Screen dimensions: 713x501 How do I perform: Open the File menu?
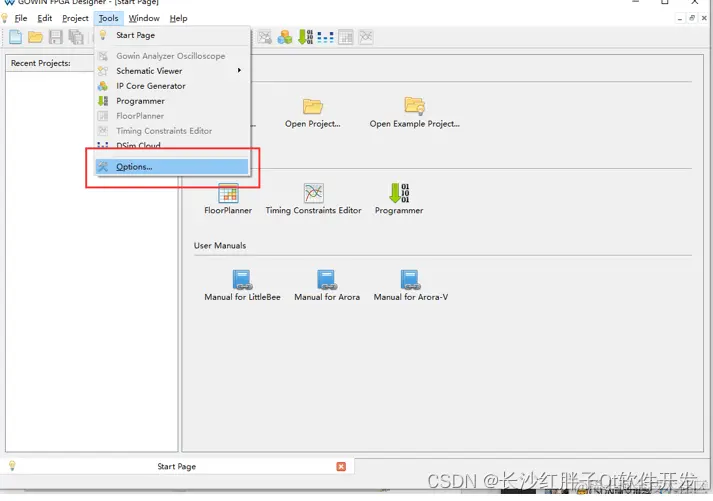coord(21,18)
